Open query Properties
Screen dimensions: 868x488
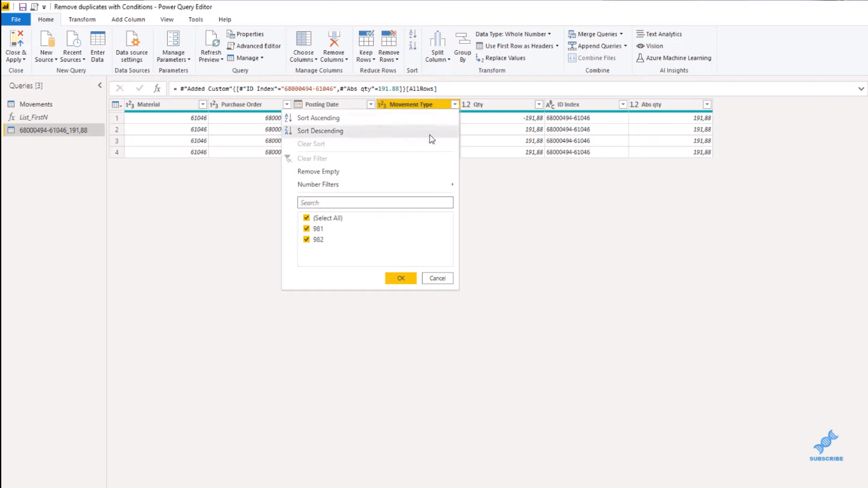pos(245,34)
